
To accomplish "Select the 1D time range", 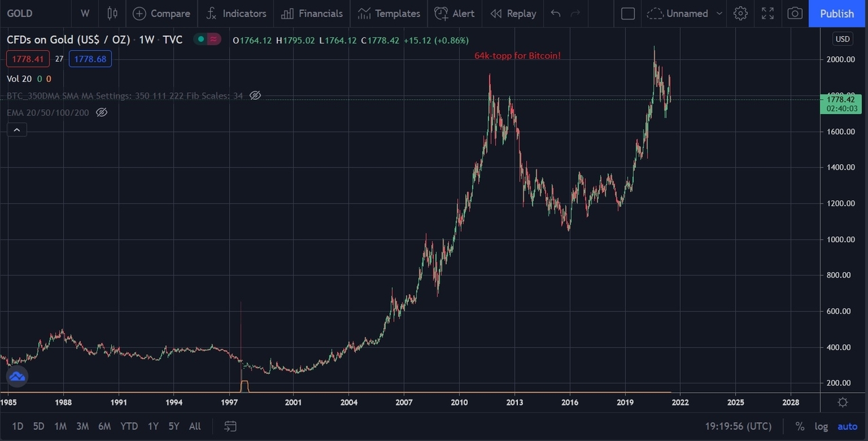I will (x=18, y=426).
